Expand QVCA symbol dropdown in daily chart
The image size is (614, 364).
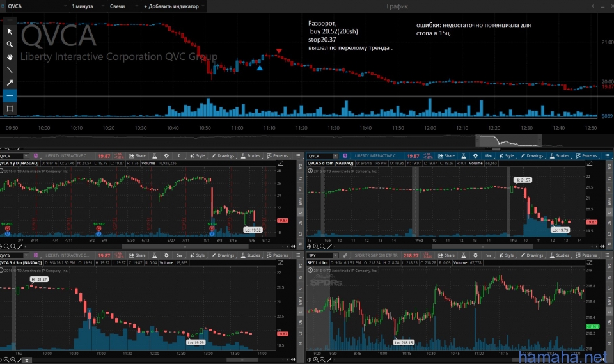click(26, 156)
